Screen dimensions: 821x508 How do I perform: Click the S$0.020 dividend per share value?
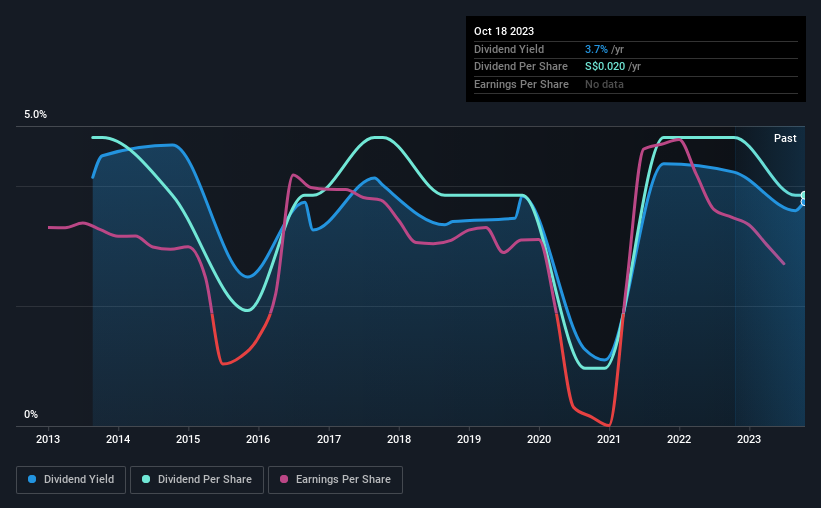(605, 67)
